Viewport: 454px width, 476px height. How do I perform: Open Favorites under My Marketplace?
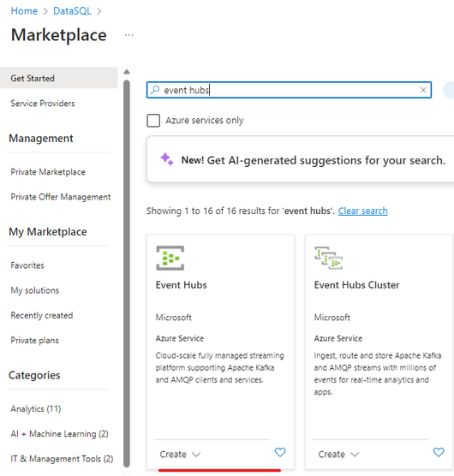[x=27, y=265]
